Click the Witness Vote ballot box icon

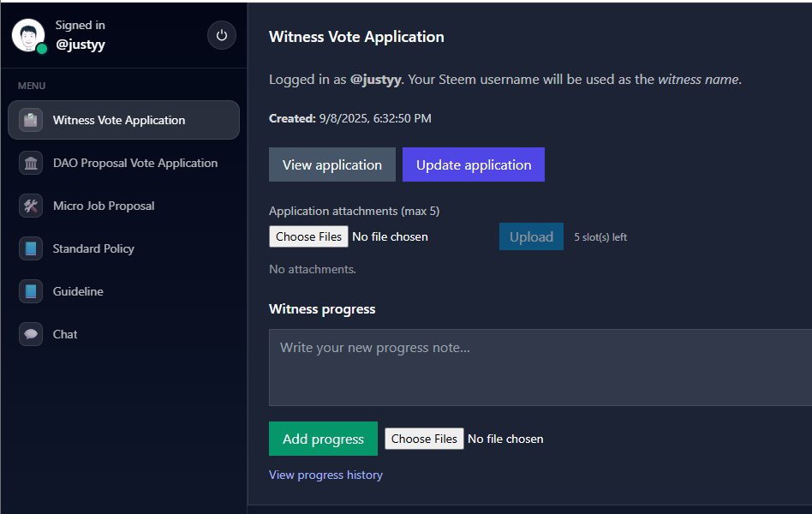(x=31, y=120)
